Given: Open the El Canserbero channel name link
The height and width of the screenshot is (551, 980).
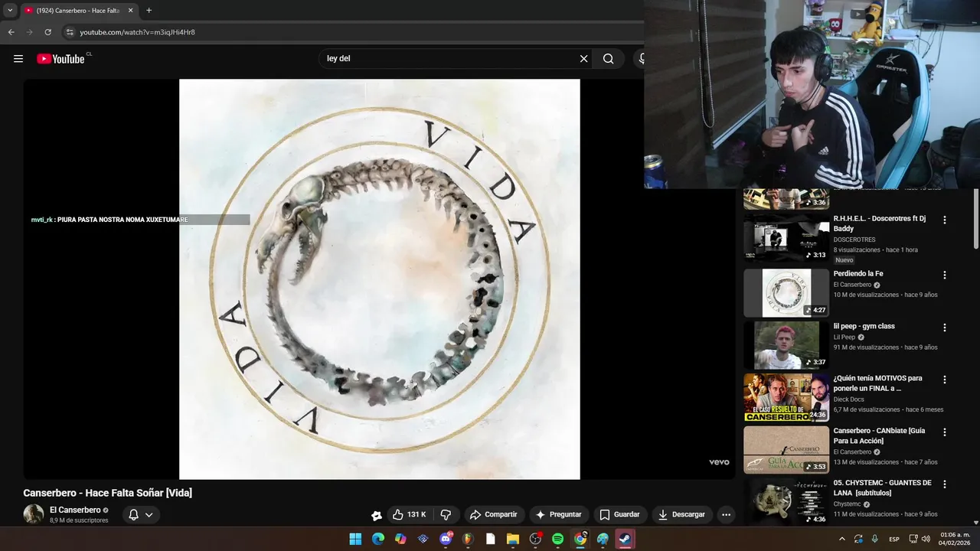Looking at the screenshot, I should pos(75,510).
